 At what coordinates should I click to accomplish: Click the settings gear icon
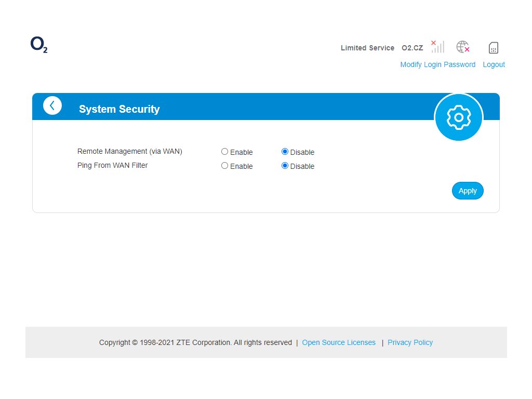click(459, 117)
